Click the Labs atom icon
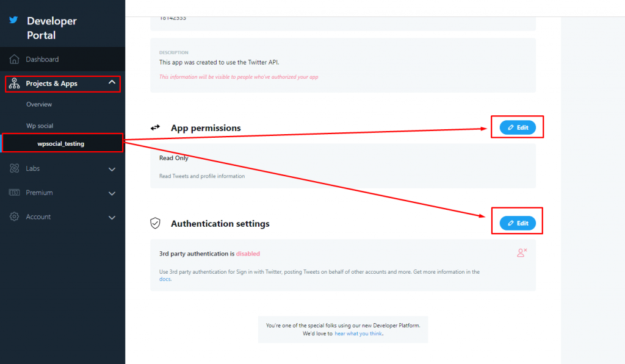625x364 pixels. click(15, 168)
